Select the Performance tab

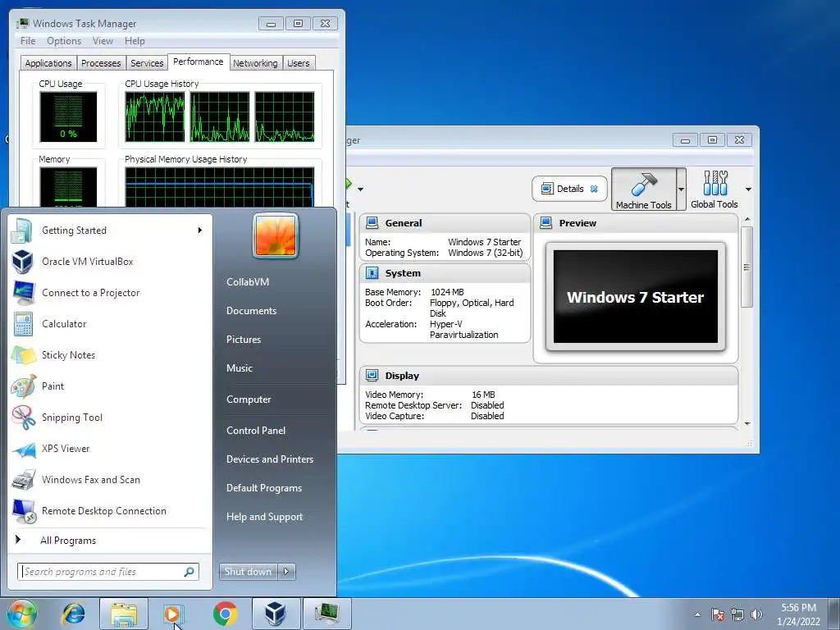click(x=199, y=62)
